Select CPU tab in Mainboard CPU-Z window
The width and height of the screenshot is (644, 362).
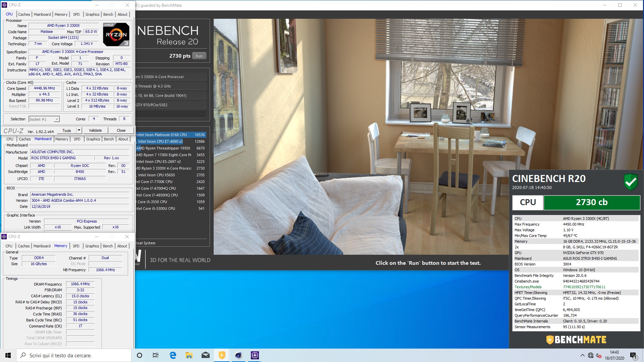pos(10,139)
